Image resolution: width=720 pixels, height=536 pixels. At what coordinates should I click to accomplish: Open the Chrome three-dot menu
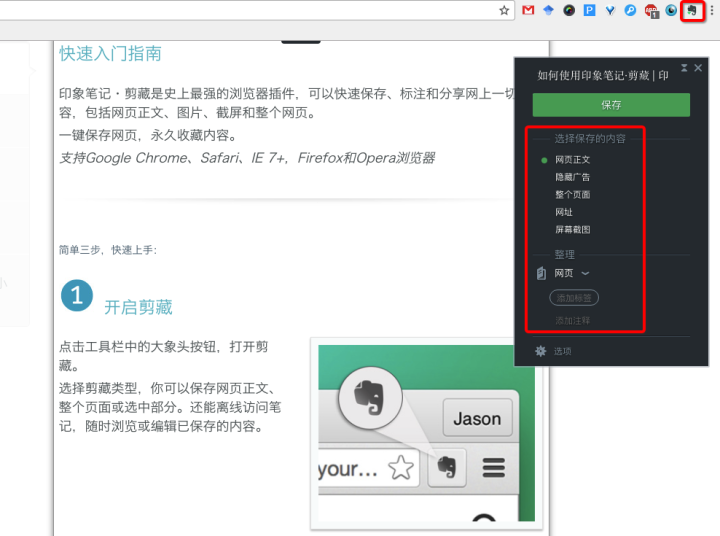(x=712, y=10)
